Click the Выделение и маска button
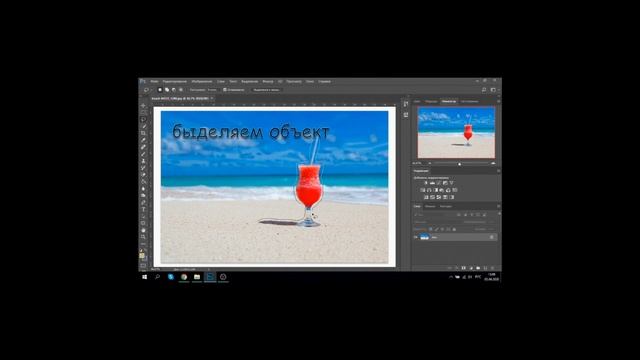Viewport: 640px width, 360px height. coord(266,89)
